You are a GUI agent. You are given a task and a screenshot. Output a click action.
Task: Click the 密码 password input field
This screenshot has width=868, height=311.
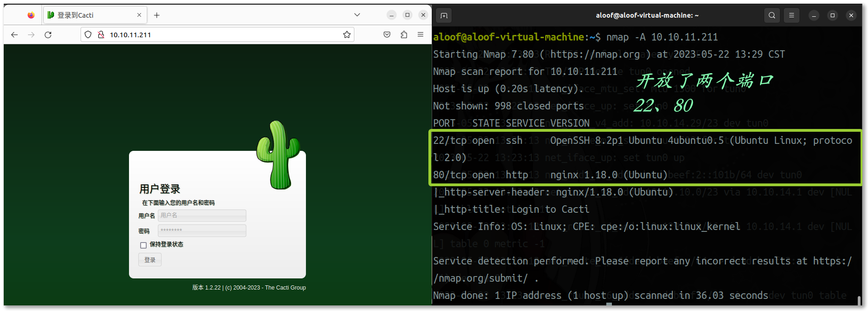(202, 230)
